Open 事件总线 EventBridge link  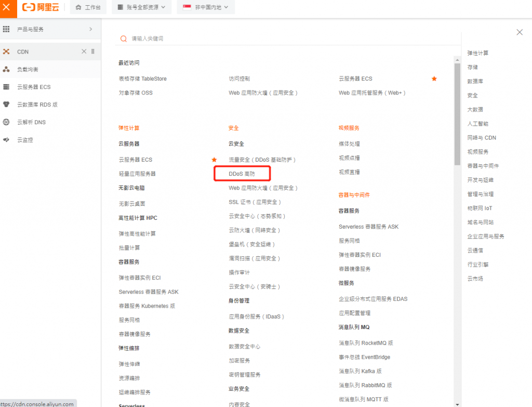[x=364, y=357]
